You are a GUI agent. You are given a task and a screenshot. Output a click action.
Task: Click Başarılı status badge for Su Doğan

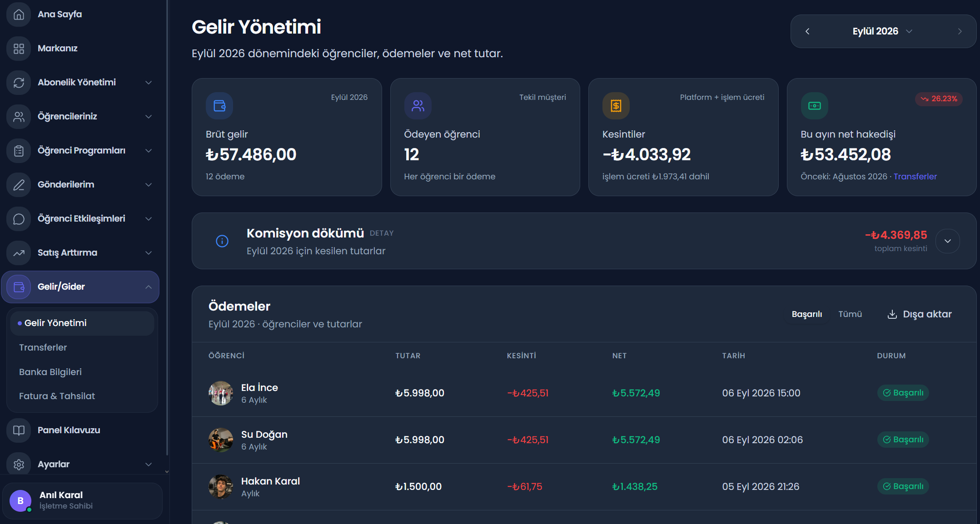(903, 440)
